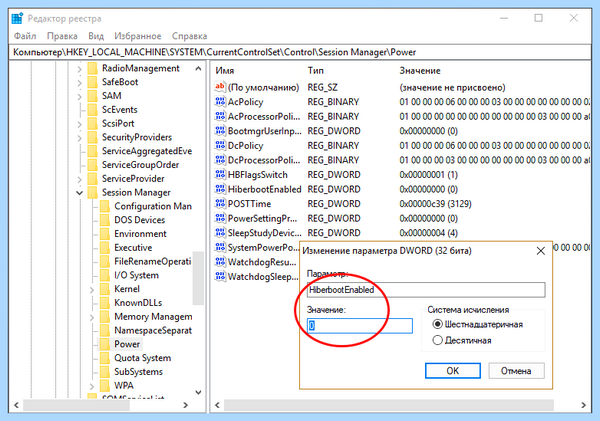Select the SafeBoot folder icon
The image size is (600, 421).
[x=93, y=82]
